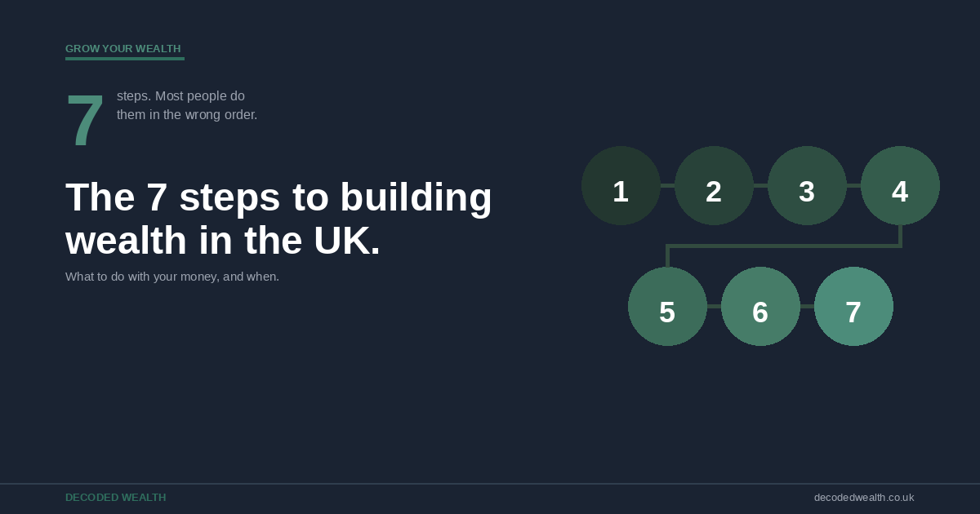Screen dimensions: 980x514
Task: Click the main headline about building wealth
Action: [x=278, y=197]
